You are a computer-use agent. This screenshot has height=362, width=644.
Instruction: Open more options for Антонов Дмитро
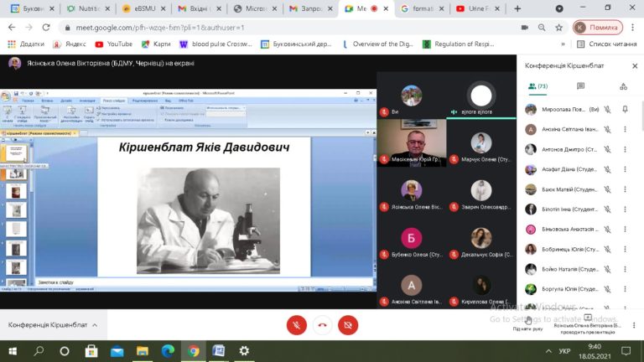tap(625, 149)
